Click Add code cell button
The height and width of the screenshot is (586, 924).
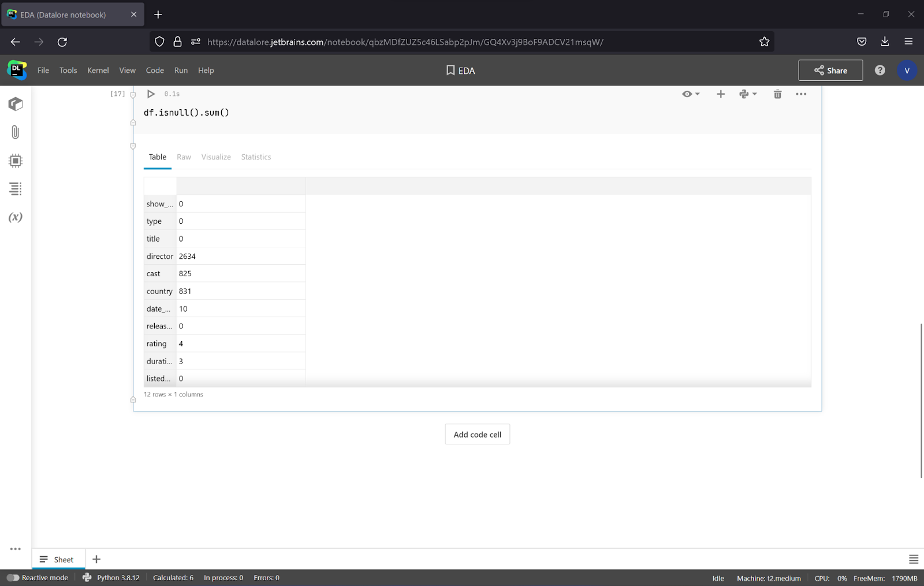coord(477,434)
